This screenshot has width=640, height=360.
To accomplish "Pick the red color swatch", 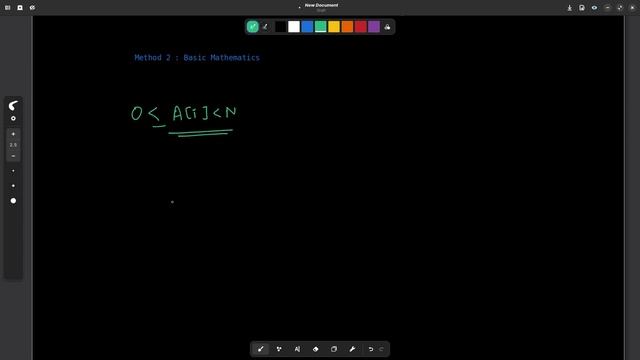I will (x=360, y=27).
